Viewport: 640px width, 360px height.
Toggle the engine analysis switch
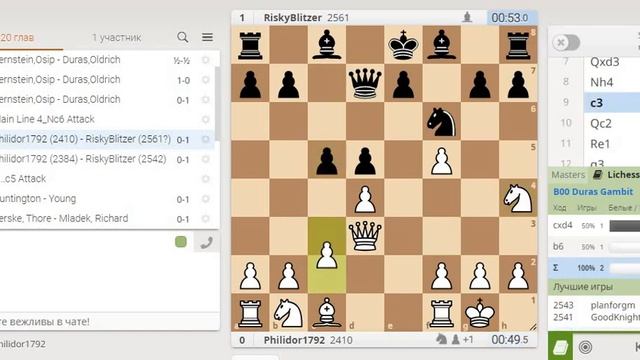point(566,42)
